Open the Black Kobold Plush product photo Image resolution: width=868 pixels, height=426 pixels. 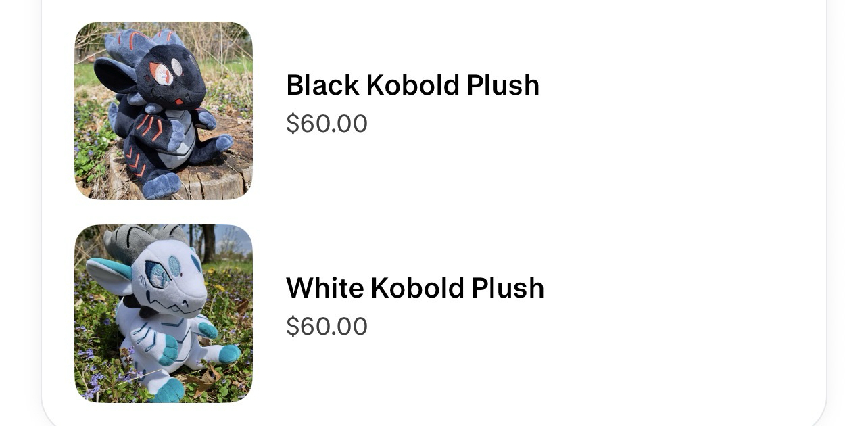(x=163, y=111)
